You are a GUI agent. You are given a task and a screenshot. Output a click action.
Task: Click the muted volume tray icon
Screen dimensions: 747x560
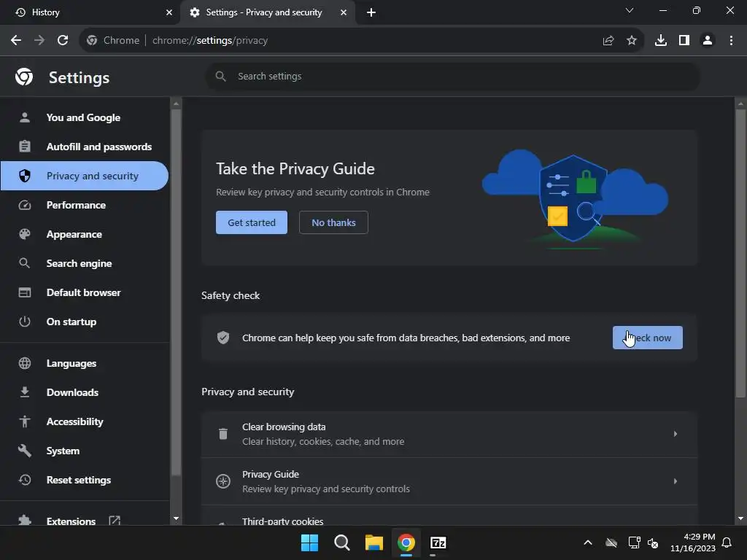click(653, 542)
